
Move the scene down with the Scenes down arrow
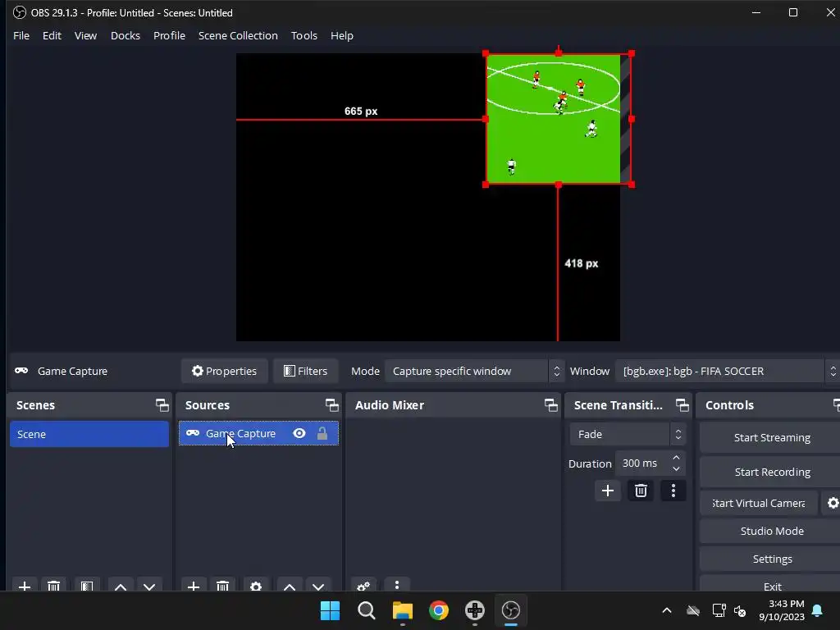[149, 586]
